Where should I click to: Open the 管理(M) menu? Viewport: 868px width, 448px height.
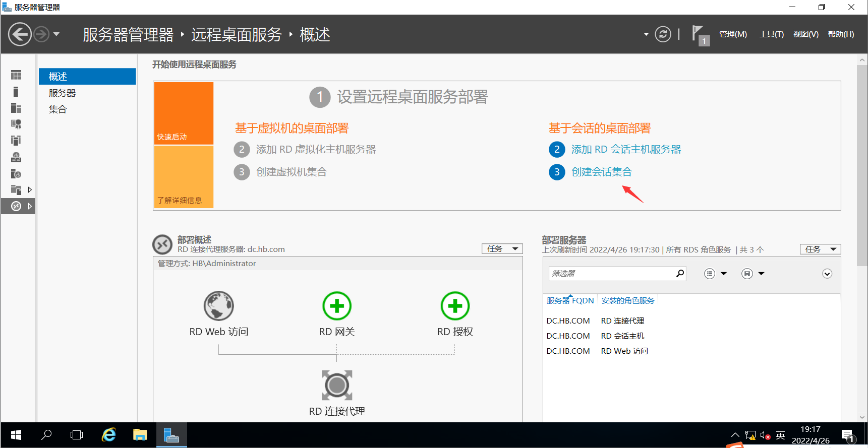[733, 34]
